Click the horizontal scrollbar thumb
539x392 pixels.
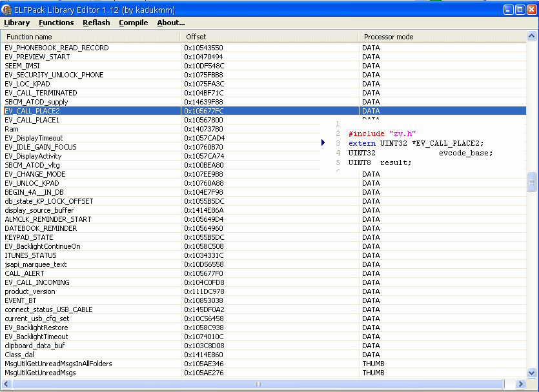258,384
